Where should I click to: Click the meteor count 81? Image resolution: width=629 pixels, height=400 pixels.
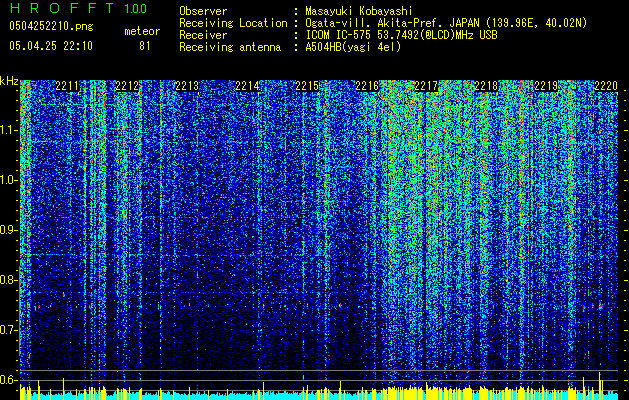(145, 46)
